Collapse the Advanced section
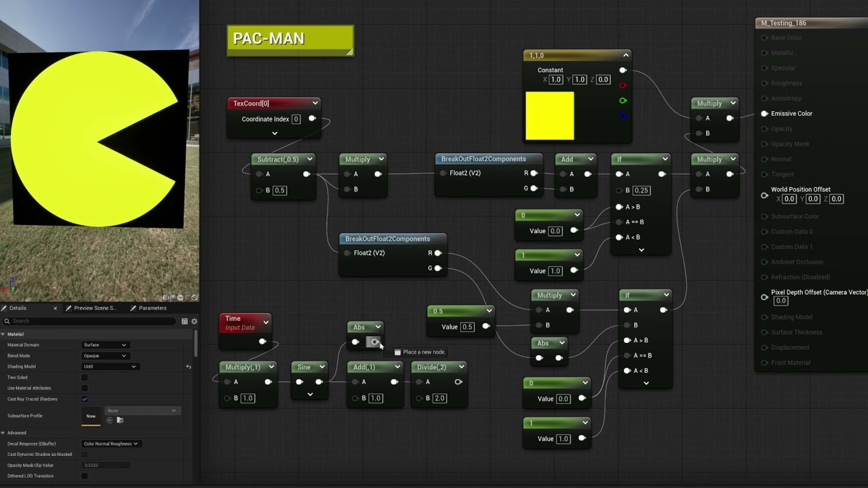This screenshot has height=488, width=868. [3, 433]
